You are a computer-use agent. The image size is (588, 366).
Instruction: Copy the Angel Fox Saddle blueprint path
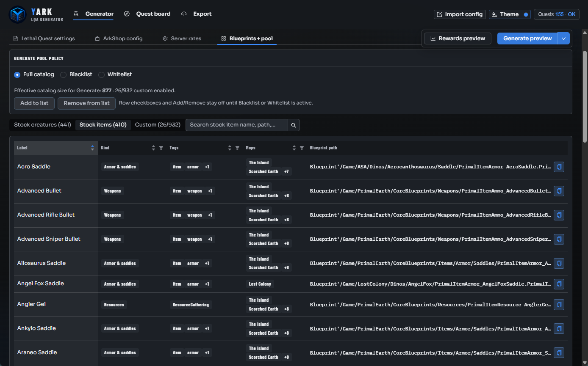point(559,283)
